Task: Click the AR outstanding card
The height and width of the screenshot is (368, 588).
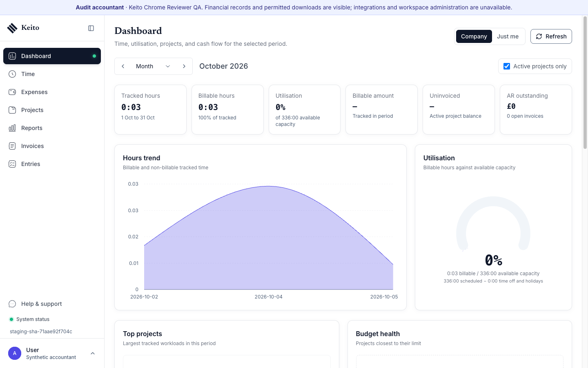Action: click(536, 110)
